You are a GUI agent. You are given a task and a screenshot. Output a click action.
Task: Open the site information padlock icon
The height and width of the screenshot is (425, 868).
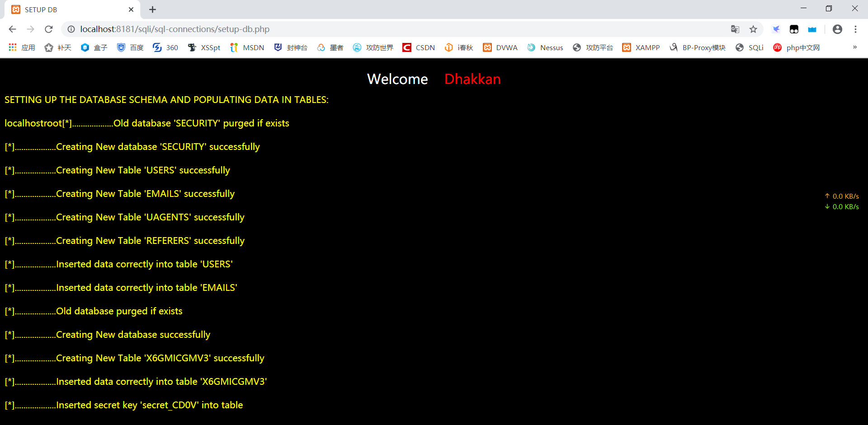point(71,29)
